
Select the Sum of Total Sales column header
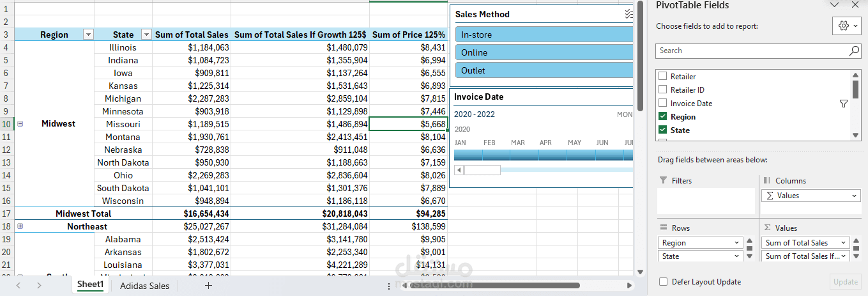(191, 35)
